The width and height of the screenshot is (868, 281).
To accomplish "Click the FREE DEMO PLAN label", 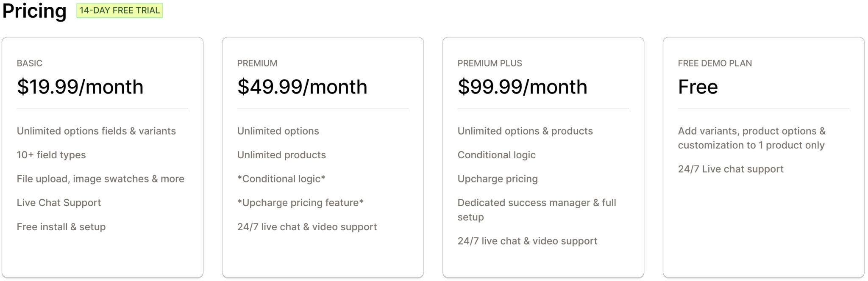I will click(x=715, y=63).
